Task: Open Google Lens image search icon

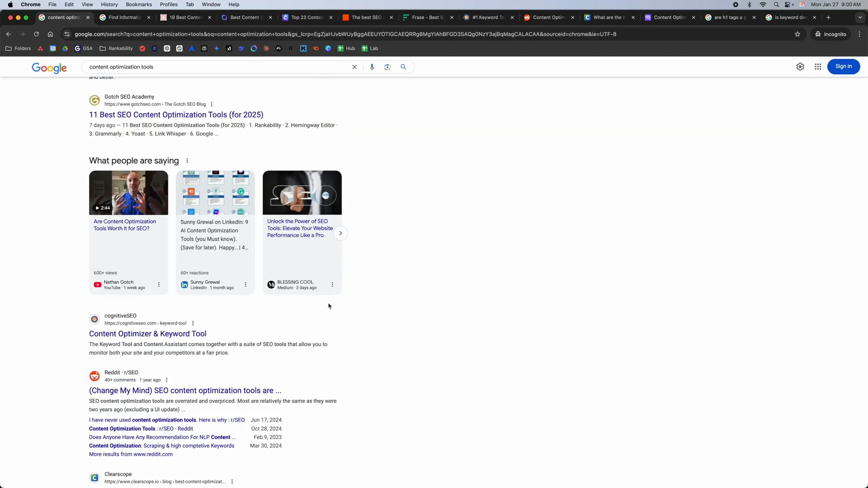Action: pyautogui.click(x=387, y=66)
